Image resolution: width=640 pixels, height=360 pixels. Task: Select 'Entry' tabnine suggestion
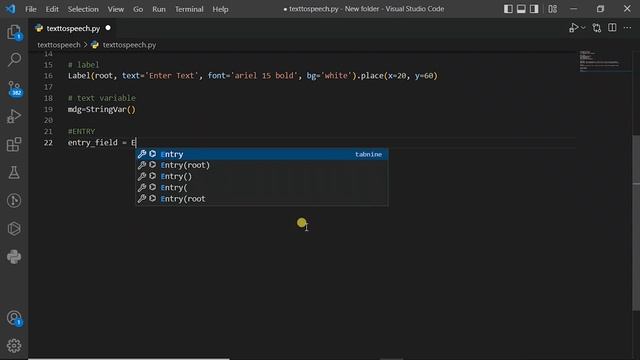262,154
